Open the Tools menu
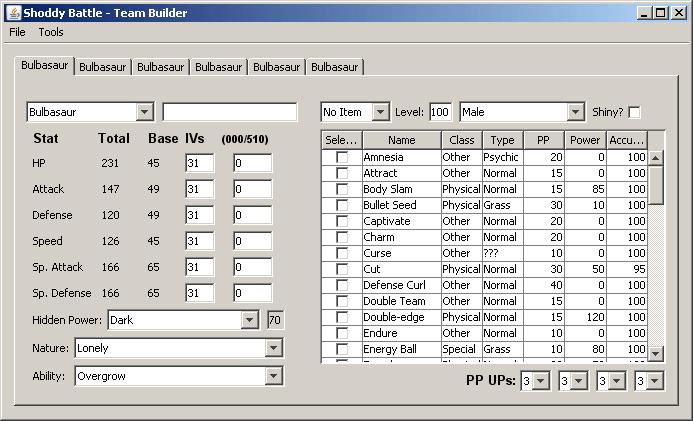This screenshot has width=693, height=421. [x=51, y=32]
